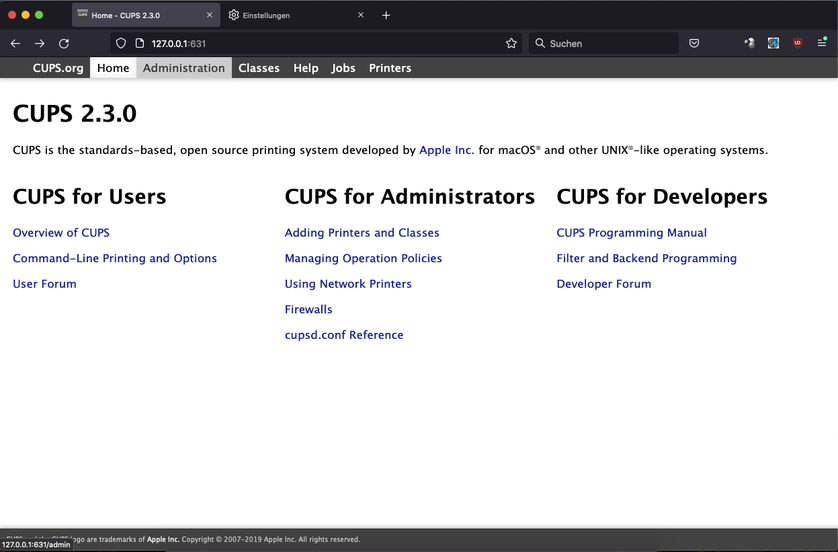Open a new tab with the plus button

(386, 15)
